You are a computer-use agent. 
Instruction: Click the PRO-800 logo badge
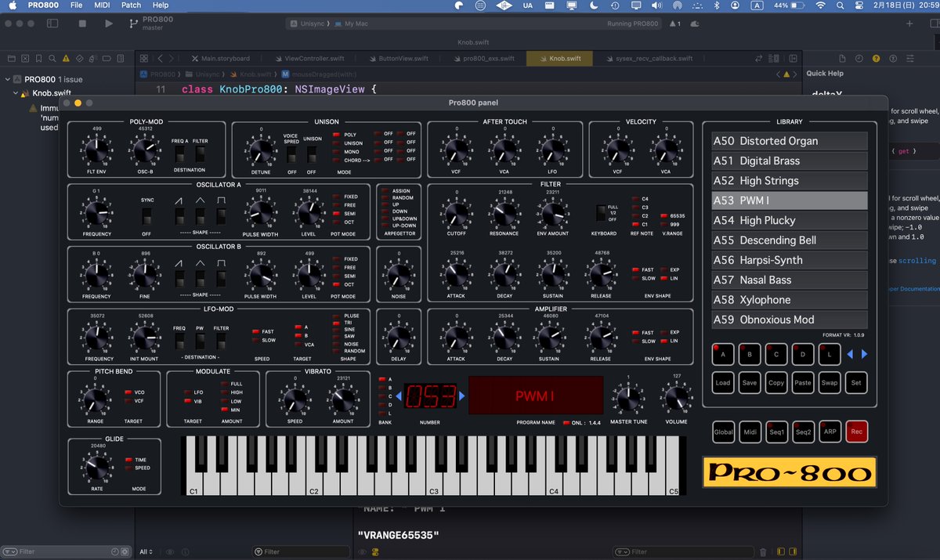[x=789, y=472]
